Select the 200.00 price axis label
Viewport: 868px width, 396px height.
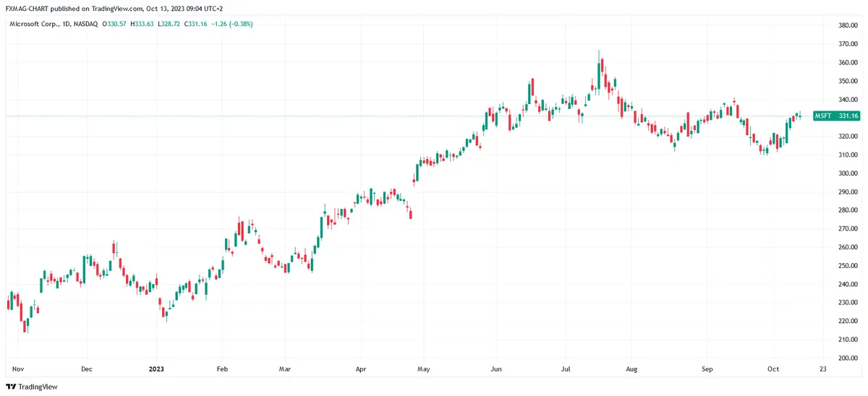[x=848, y=358]
